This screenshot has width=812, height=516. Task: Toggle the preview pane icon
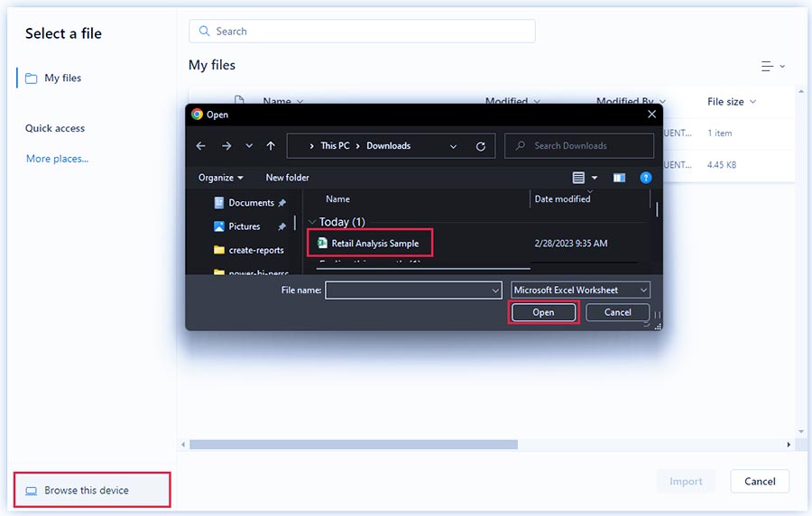[x=619, y=178]
